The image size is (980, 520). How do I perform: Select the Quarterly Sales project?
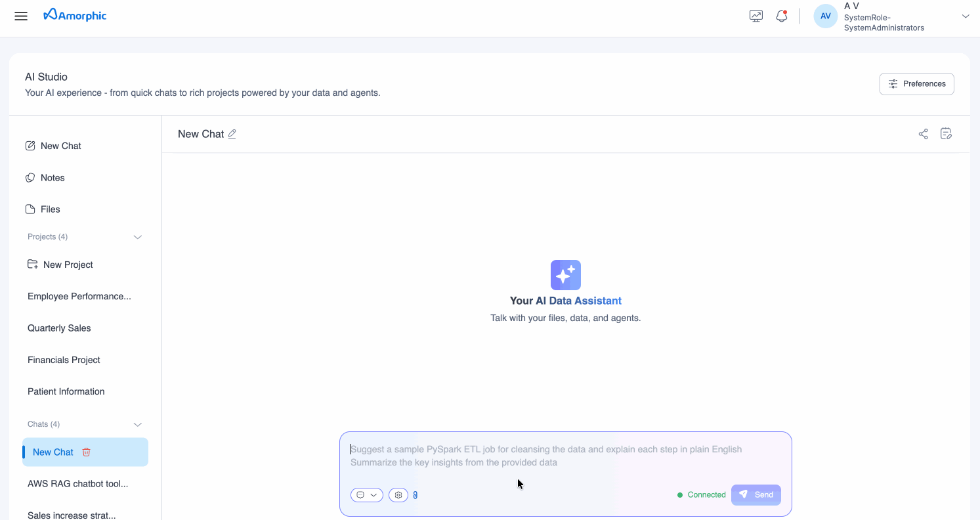pyautogui.click(x=59, y=328)
